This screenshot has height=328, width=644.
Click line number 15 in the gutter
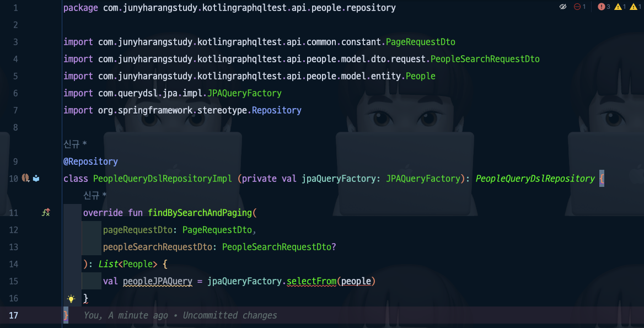click(14, 281)
